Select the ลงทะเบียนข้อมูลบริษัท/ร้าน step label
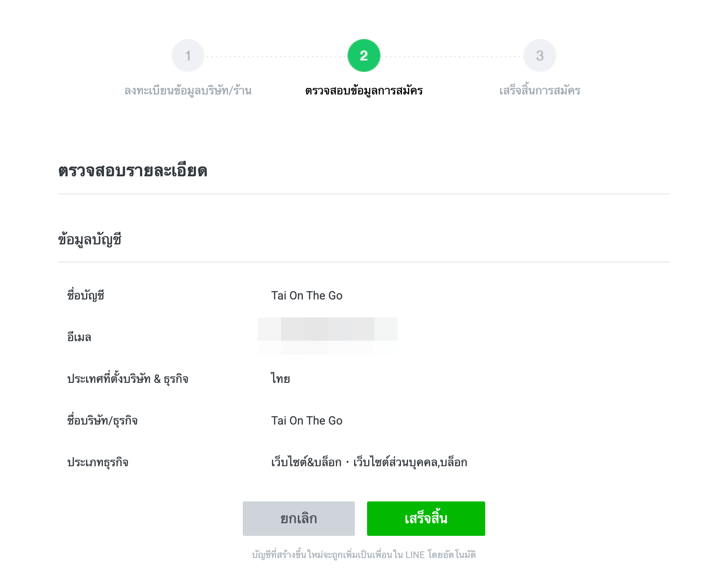Screen dimensions: 728x576 pos(188,90)
